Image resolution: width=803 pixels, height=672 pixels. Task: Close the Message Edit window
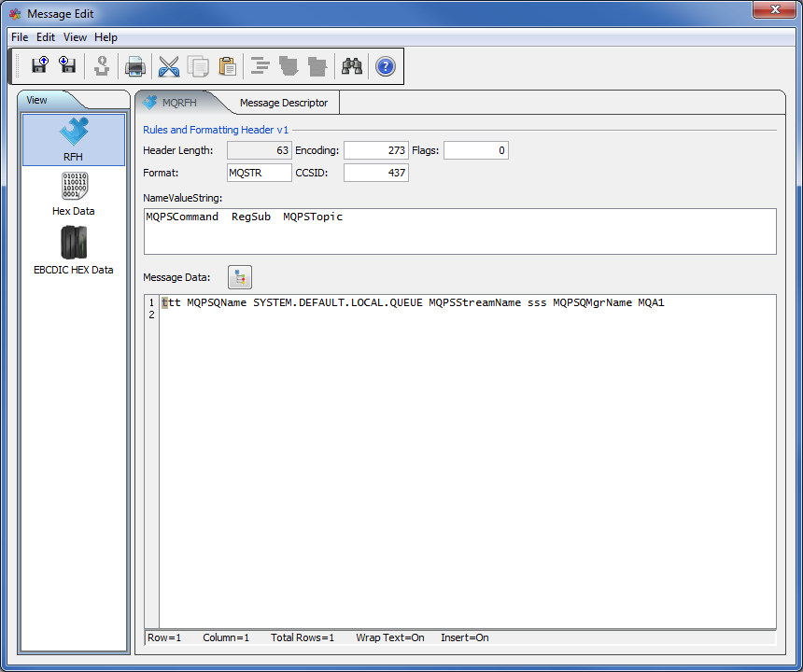[x=775, y=9]
